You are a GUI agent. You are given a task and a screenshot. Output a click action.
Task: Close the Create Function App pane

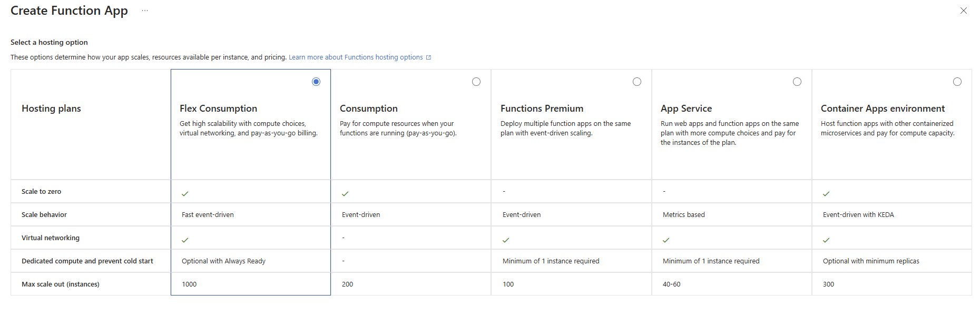(964, 11)
